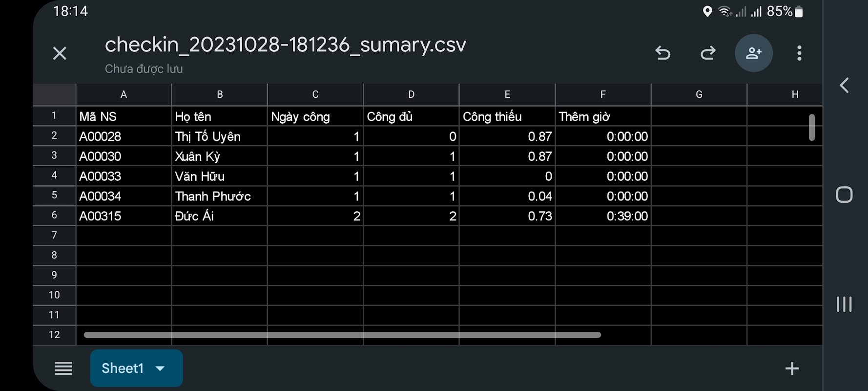Image resolution: width=868 pixels, height=391 pixels.
Task: Tap the location icon in status bar
Action: [707, 11]
